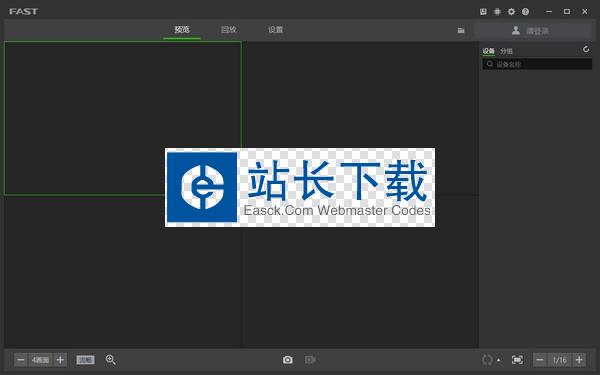The width and height of the screenshot is (600, 375).
Task: Start the channel auto-cycle icon
Action: (x=487, y=360)
